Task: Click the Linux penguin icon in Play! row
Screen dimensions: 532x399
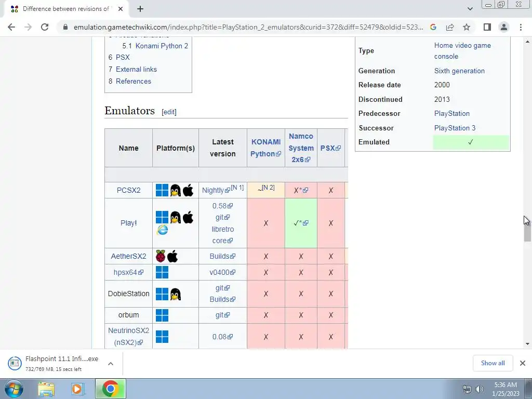Action: [x=176, y=217]
